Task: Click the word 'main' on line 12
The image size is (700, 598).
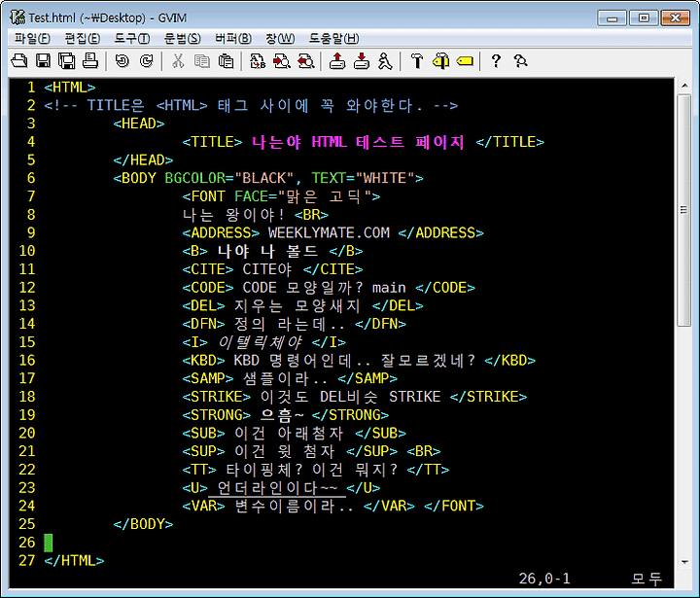Action: [389, 288]
